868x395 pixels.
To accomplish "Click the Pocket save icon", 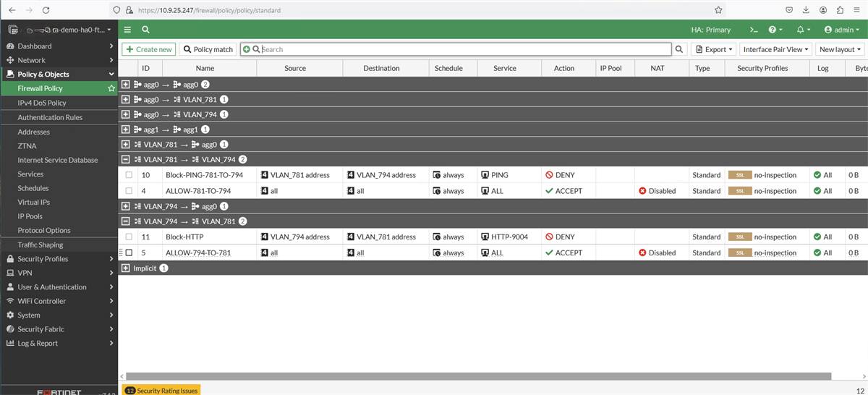I will (789, 10).
